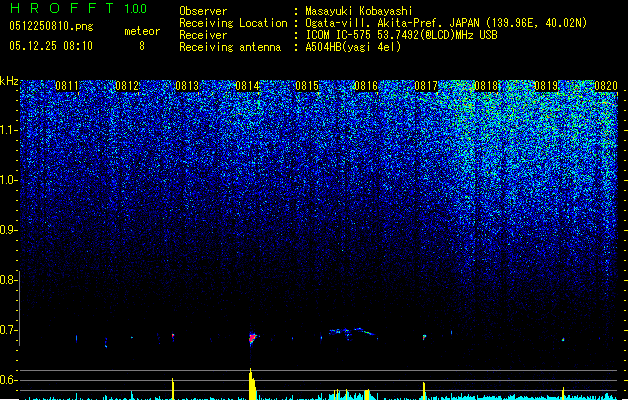Click the meteor count value 8
The width and height of the screenshot is (629, 400).
tap(142, 46)
